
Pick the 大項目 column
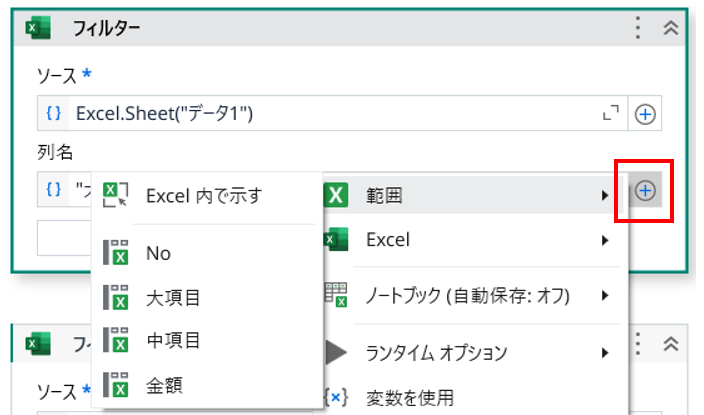pyautogui.click(x=172, y=297)
